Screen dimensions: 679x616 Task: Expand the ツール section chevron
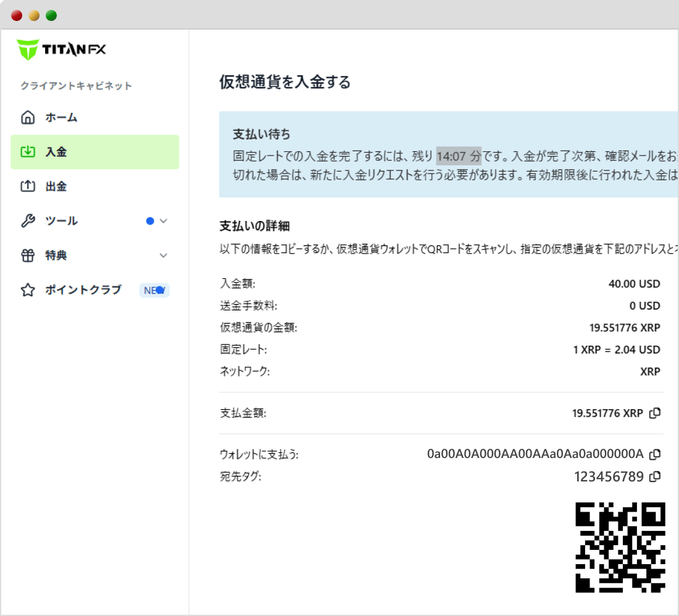[163, 220]
